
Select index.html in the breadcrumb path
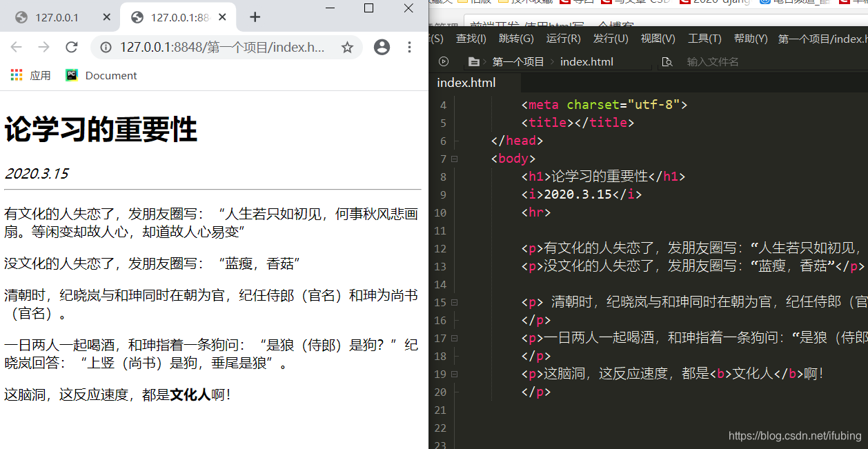point(586,61)
